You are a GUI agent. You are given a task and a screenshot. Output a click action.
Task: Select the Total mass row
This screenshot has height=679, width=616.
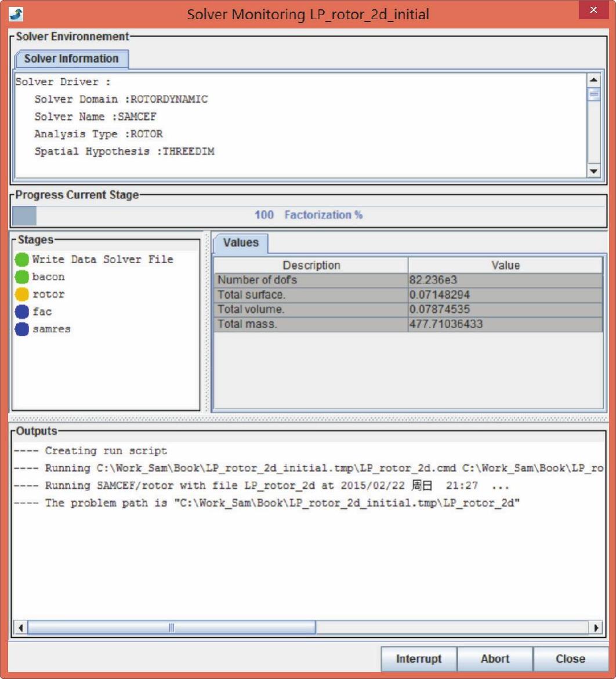[311, 325]
